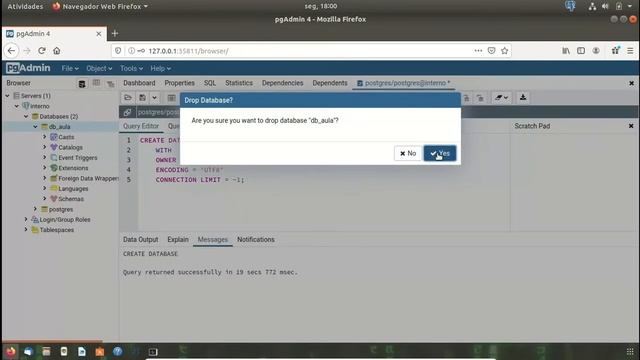Bookmark this page with star icon

(x=504, y=51)
